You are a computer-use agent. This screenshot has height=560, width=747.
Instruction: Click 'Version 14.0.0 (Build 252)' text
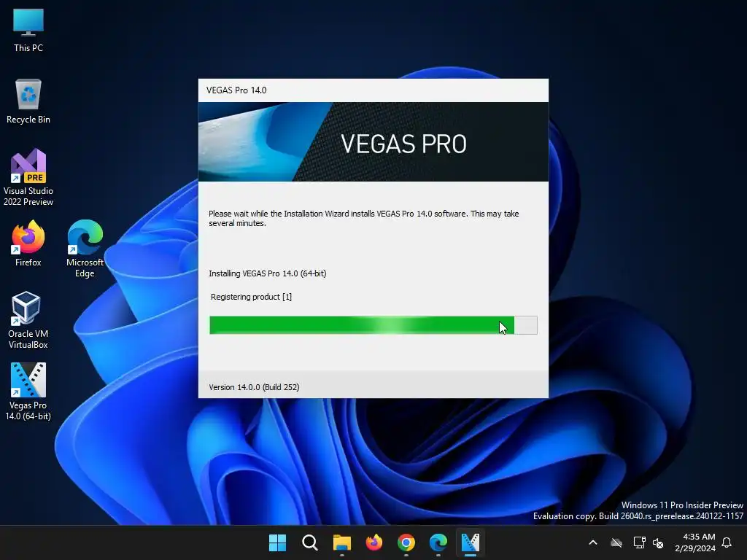tap(254, 387)
